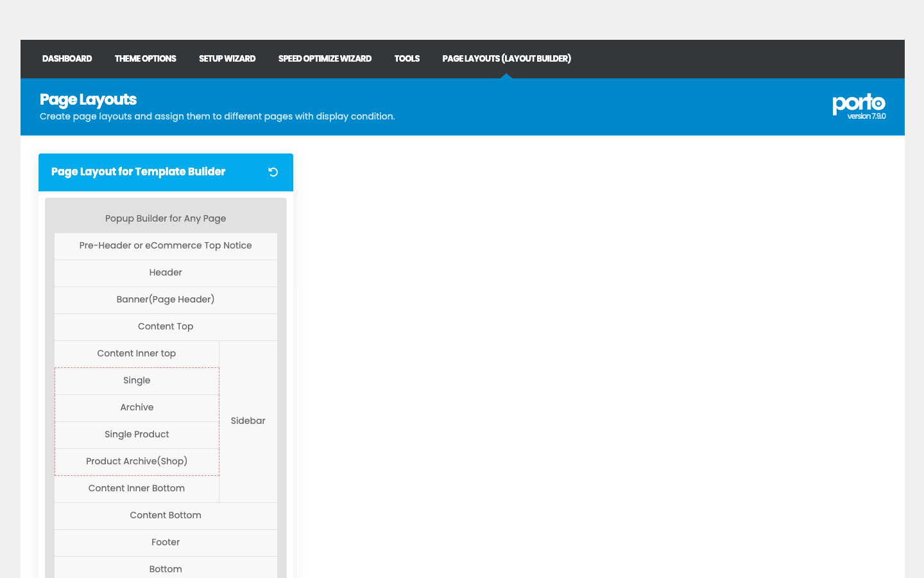Open the Theme Options tab
This screenshot has width=924, height=578.
coord(145,58)
